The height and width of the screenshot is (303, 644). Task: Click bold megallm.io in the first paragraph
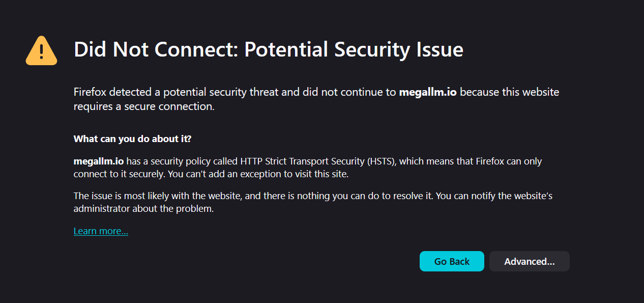(x=428, y=92)
